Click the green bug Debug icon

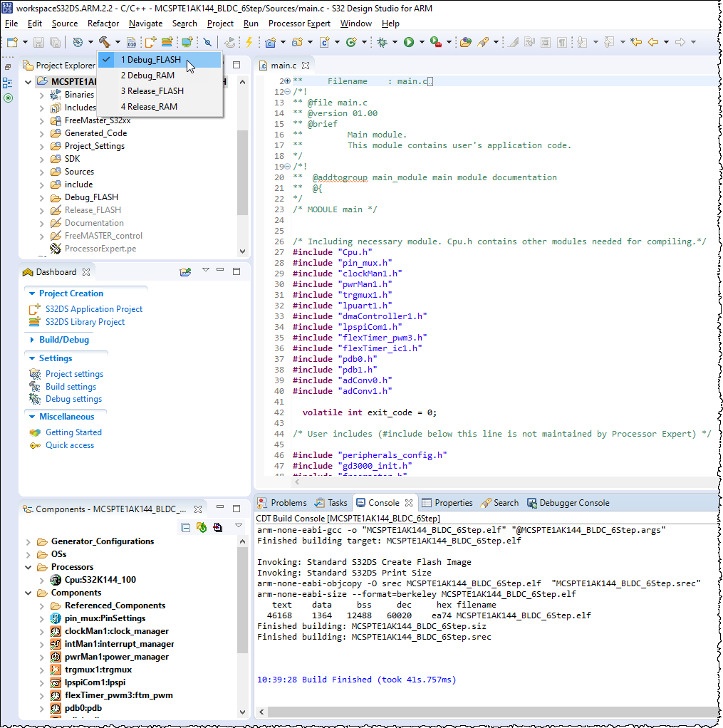point(383,42)
